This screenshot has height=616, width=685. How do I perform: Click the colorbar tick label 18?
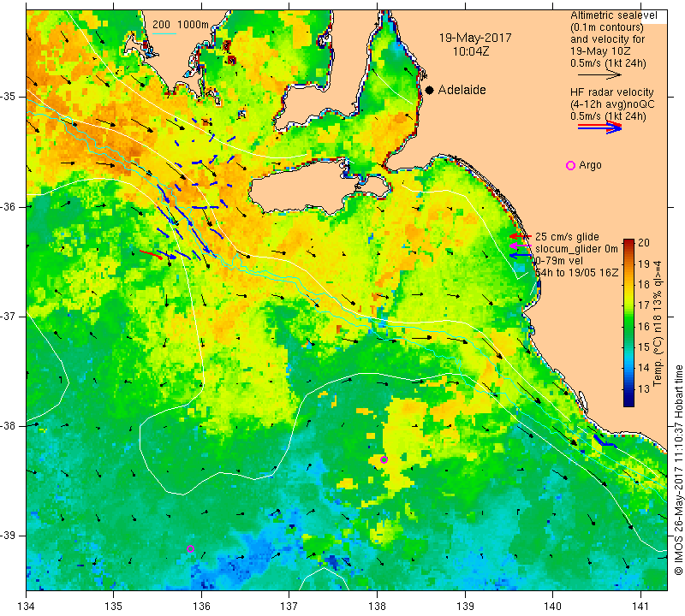(644, 285)
